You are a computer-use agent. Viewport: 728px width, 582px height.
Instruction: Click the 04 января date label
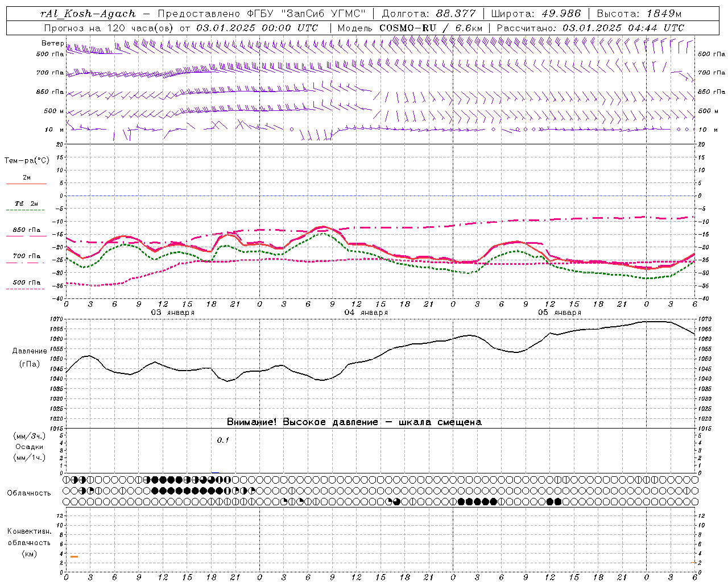tap(366, 313)
